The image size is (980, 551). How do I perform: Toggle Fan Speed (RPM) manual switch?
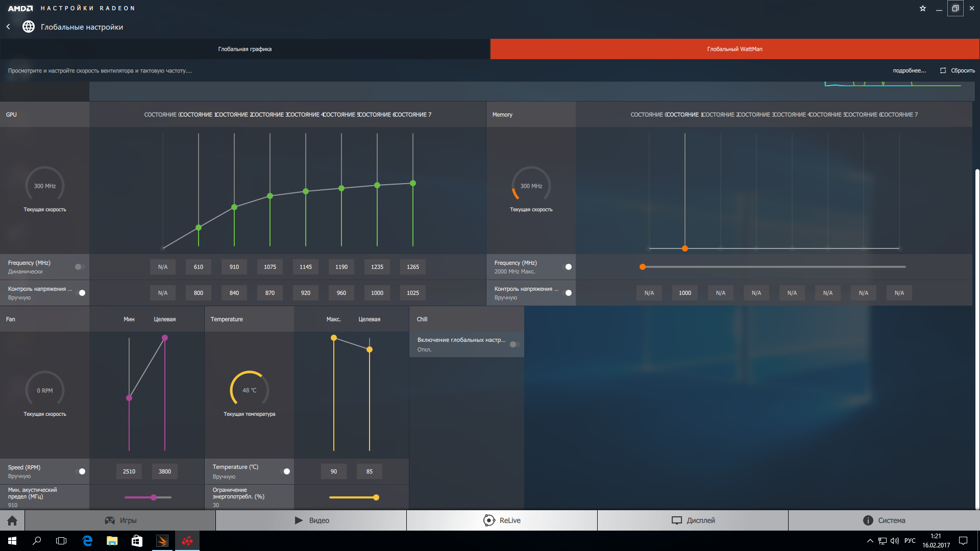pyautogui.click(x=81, y=471)
